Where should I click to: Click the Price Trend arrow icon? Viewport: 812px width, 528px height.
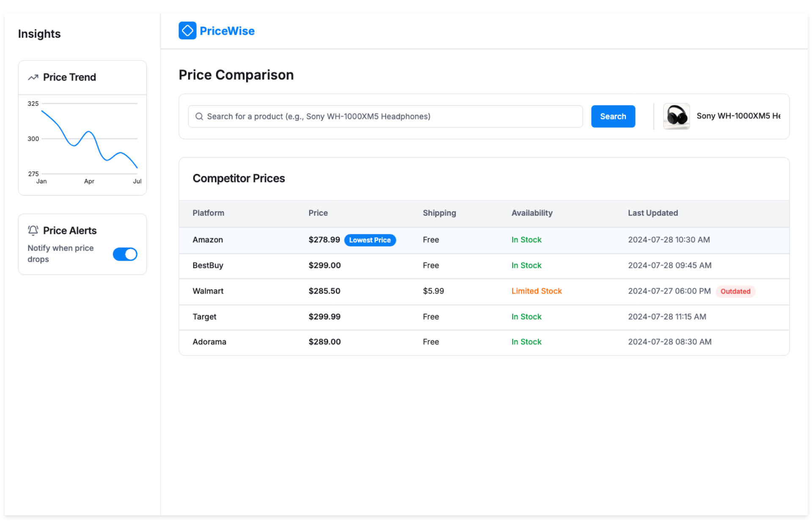pyautogui.click(x=33, y=77)
